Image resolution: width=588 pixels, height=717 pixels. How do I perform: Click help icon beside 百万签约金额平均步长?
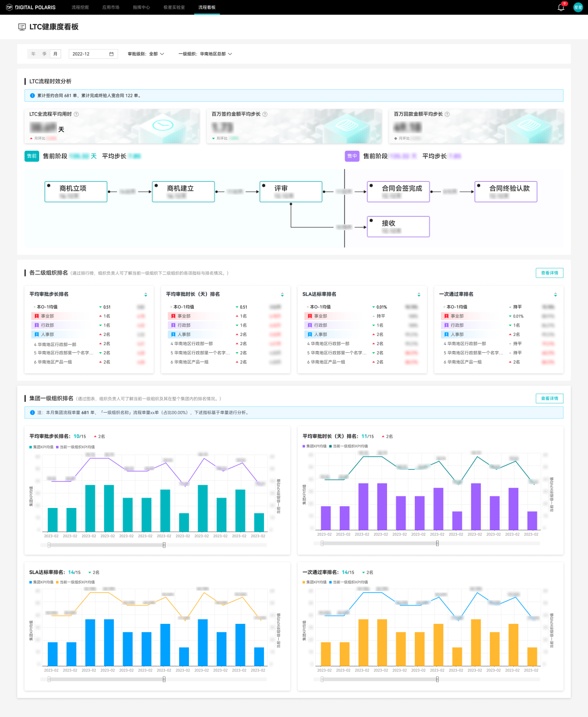tap(265, 114)
